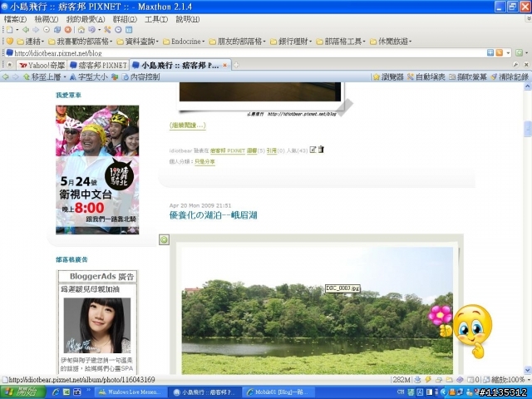
Task: Click the full-screen window toolbar icon
Action: [x=129, y=30]
